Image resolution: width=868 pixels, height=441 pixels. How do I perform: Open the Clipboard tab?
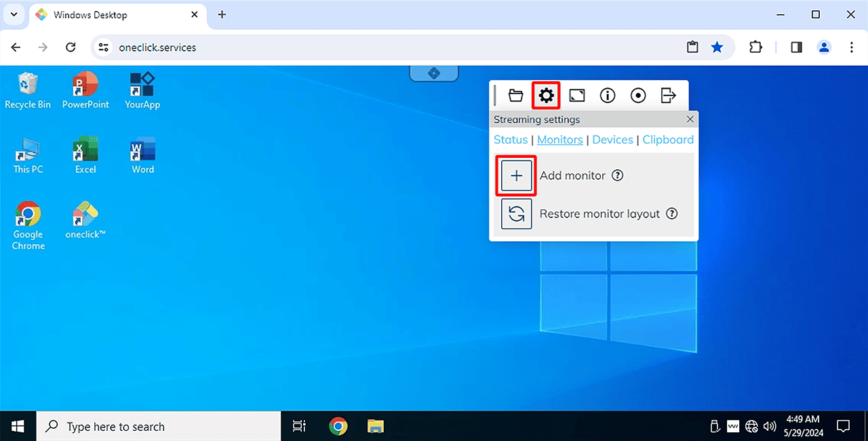[x=668, y=140]
